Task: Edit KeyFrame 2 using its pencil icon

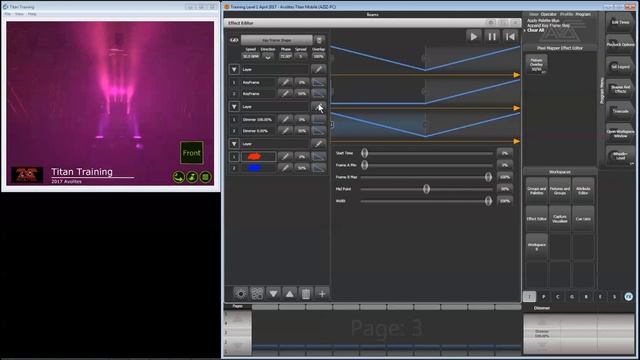Action: click(285, 93)
